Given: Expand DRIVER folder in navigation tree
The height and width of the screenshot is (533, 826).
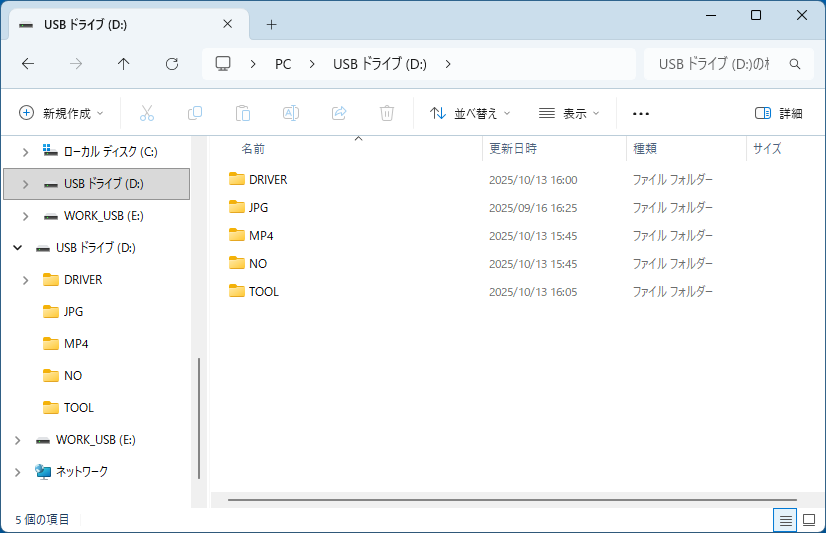Looking at the screenshot, I should (x=25, y=280).
